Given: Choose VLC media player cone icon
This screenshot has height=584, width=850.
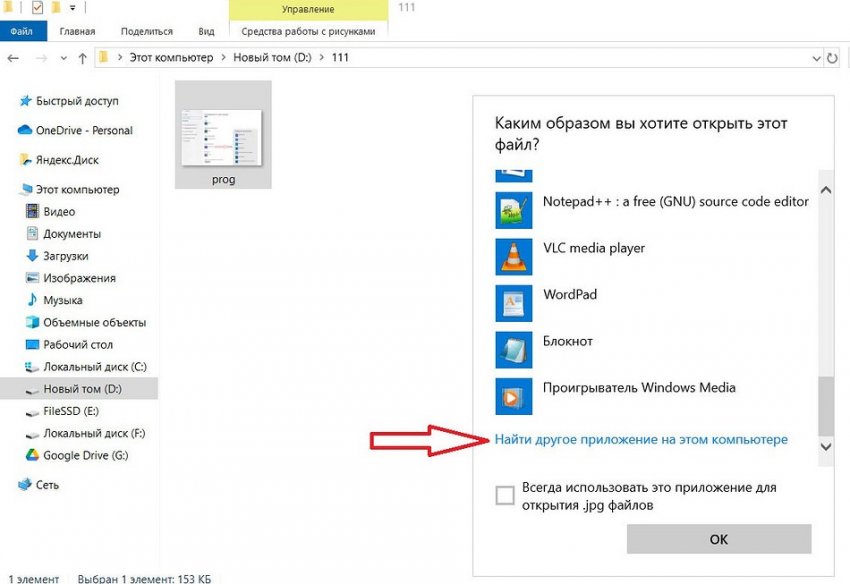Looking at the screenshot, I should click(514, 256).
